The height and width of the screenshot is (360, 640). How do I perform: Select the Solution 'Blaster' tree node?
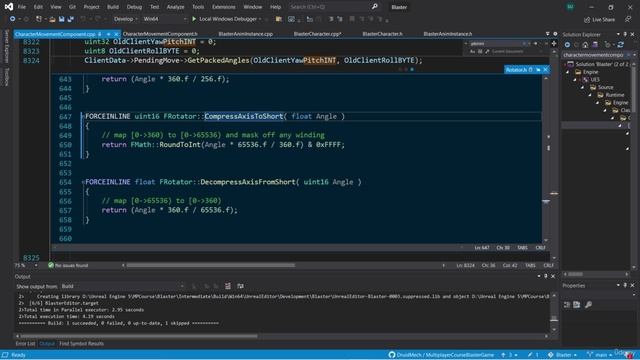coord(598,64)
